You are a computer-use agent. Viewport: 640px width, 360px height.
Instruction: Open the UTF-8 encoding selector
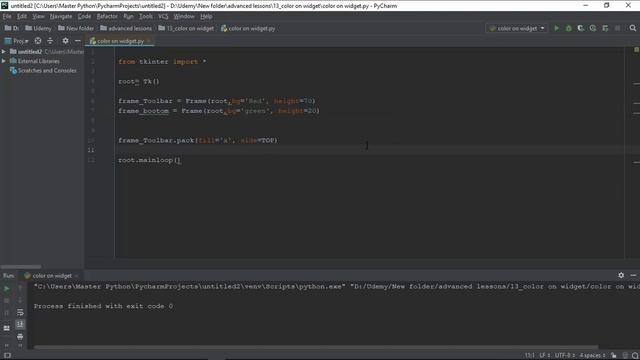point(565,356)
